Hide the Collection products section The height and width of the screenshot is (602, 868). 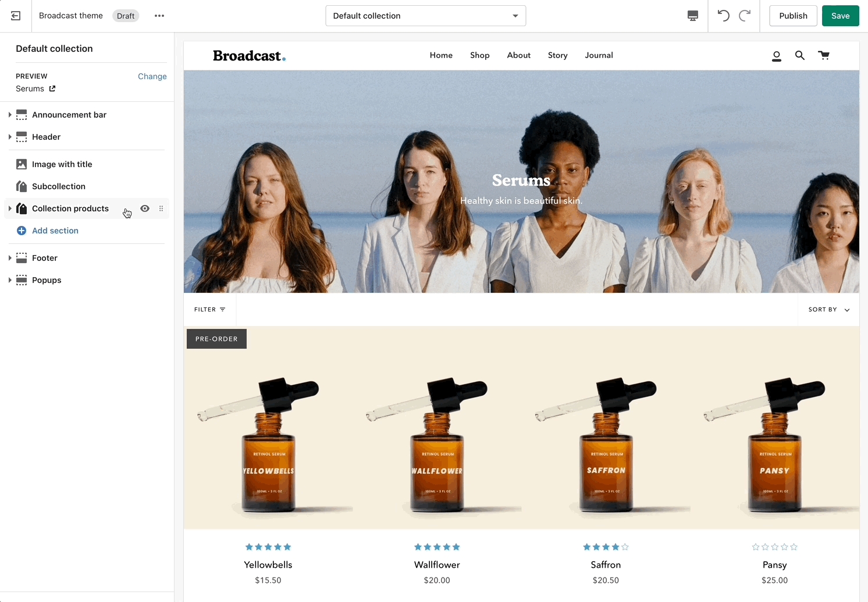(x=145, y=208)
